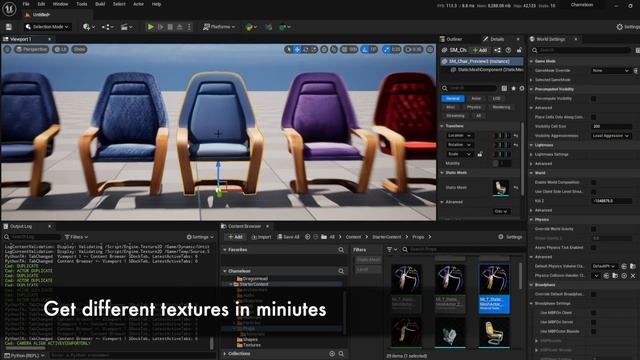Switch to the Outliner tab

click(451, 39)
